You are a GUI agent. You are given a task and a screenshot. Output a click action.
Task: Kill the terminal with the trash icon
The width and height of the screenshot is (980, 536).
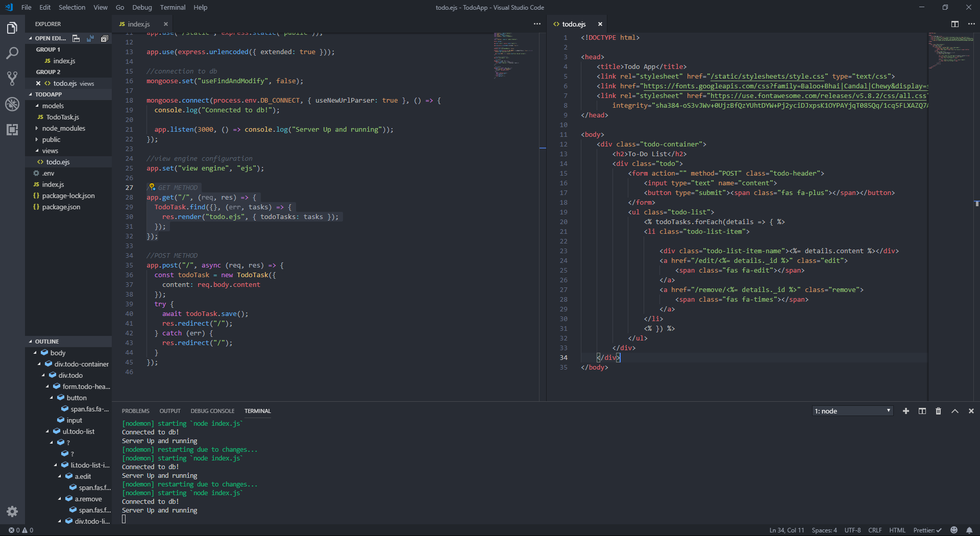pyautogui.click(x=938, y=411)
